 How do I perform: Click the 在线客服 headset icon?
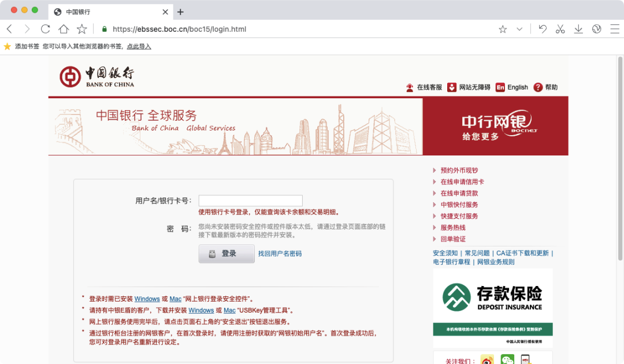tap(410, 87)
